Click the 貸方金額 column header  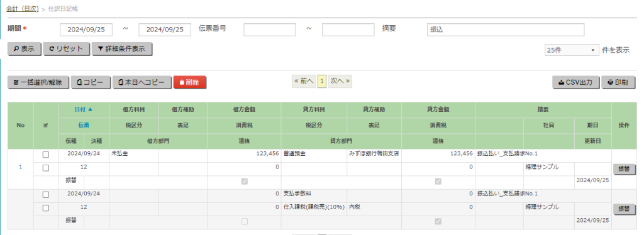click(438, 109)
